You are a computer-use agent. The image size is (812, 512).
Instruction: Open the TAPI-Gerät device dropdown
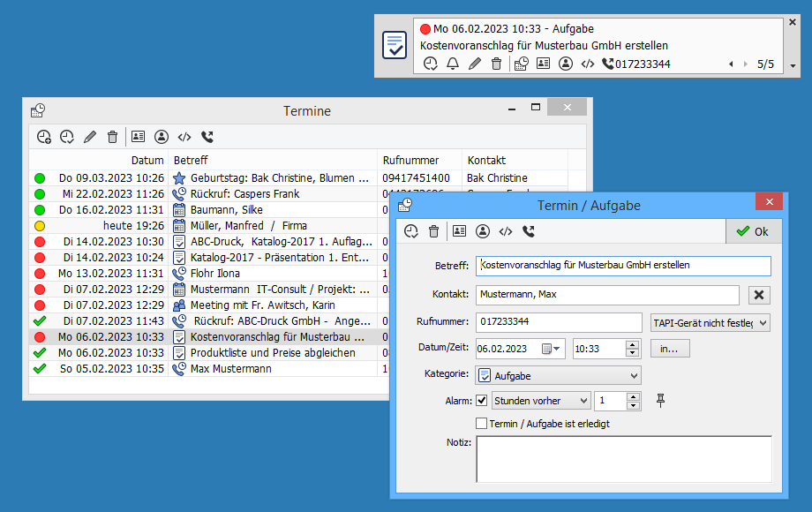[x=710, y=323]
